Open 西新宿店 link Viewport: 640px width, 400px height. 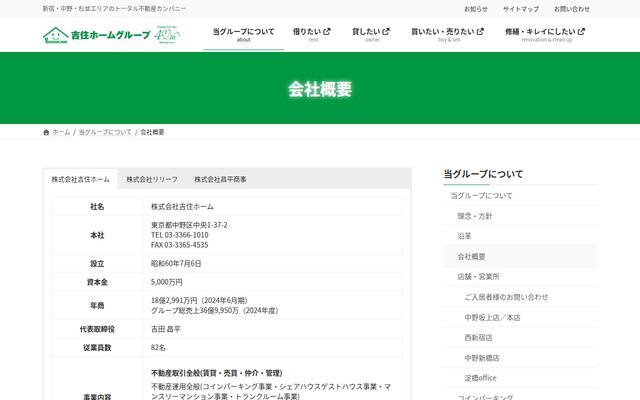(520, 338)
